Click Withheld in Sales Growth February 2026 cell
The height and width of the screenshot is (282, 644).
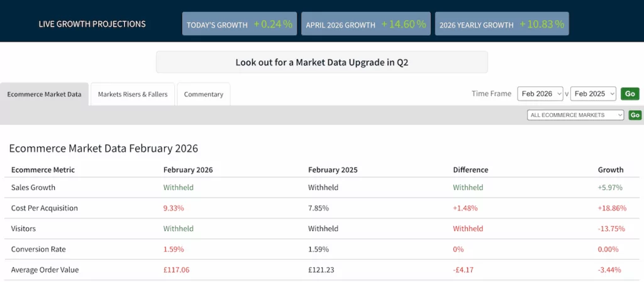pyautogui.click(x=179, y=188)
